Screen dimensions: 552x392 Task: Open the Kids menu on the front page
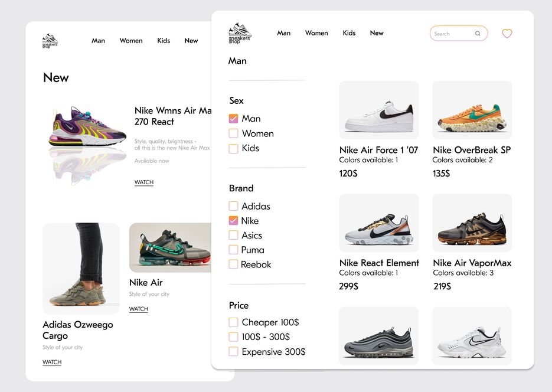(349, 32)
